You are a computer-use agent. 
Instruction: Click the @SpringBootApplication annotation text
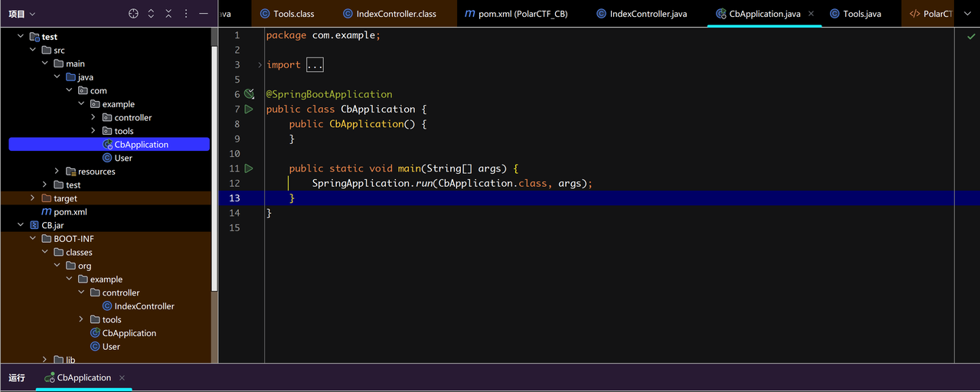(x=329, y=95)
